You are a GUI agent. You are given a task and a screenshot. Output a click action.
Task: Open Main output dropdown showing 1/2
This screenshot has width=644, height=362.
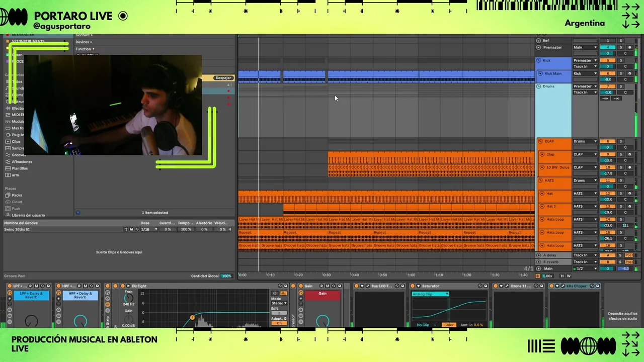click(585, 268)
